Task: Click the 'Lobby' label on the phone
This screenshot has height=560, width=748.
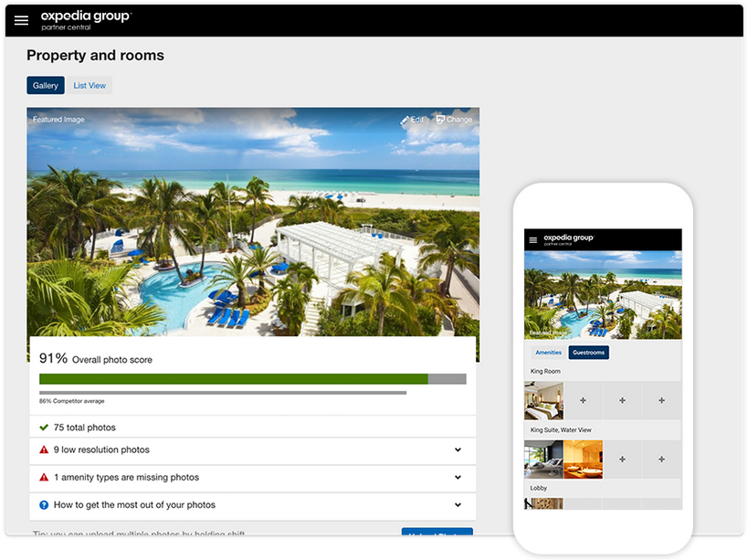Action: 539,488
